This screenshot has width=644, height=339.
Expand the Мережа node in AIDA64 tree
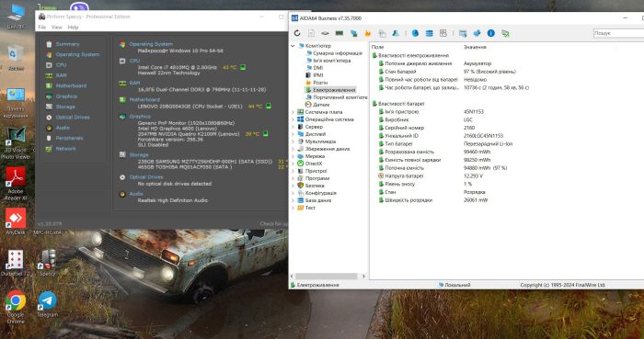[x=293, y=156]
